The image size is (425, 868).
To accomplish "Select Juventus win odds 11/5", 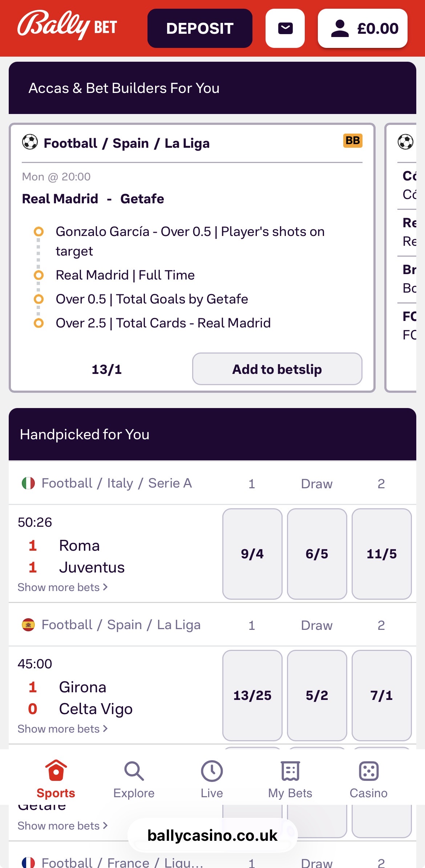I will (381, 554).
